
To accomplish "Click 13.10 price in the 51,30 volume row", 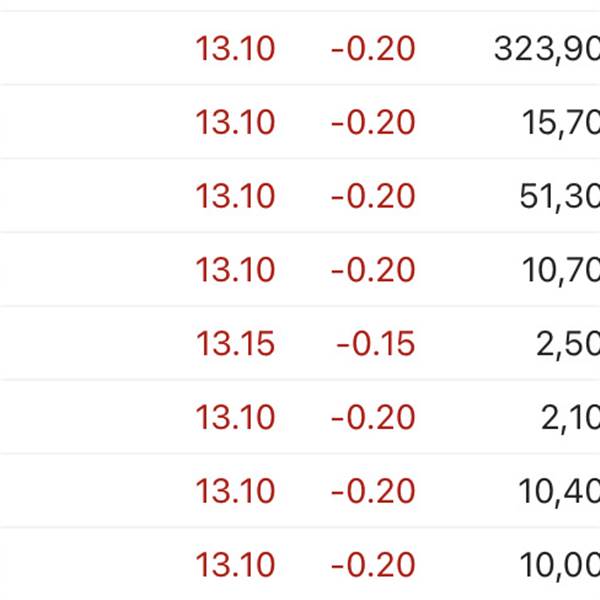I will (x=235, y=196).
